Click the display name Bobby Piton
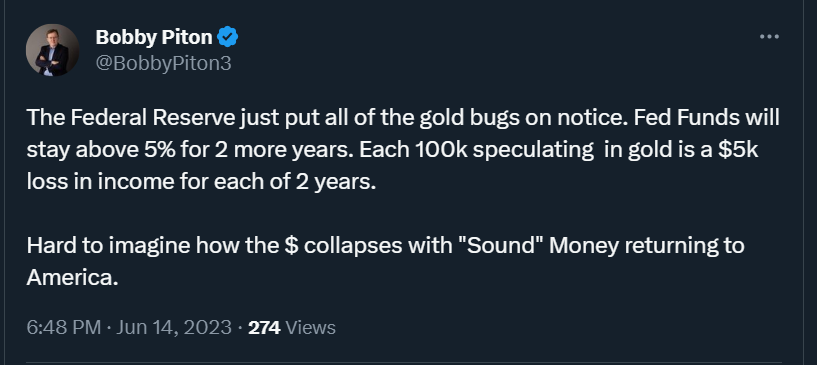Image resolution: width=817 pixels, height=365 pixels. pyautogui.click(x=154, y=37)
